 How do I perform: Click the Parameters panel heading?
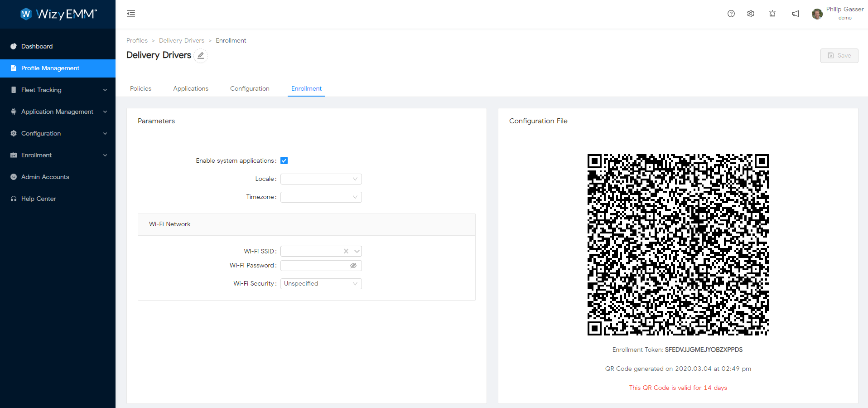tap(156, 121)
